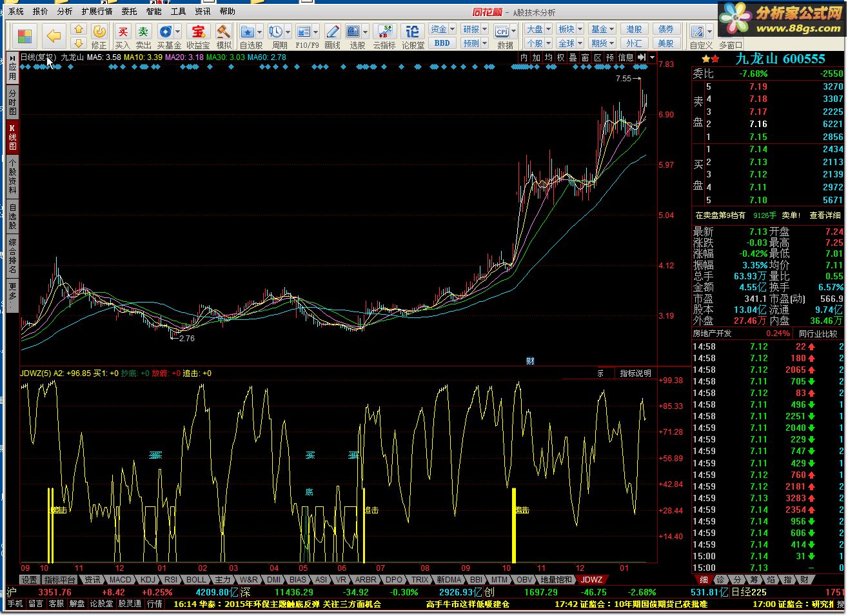The width and height of the screenshot is (848, 616).
Task: Click the 周期 clock icon
Action: tap(276, 31)
